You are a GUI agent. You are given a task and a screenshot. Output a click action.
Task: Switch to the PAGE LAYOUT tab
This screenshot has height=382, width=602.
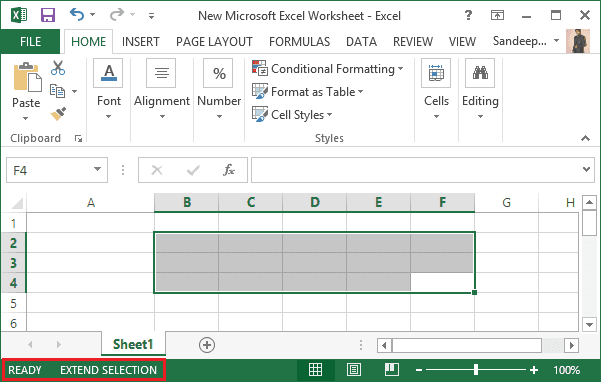[x=214, y=41]
